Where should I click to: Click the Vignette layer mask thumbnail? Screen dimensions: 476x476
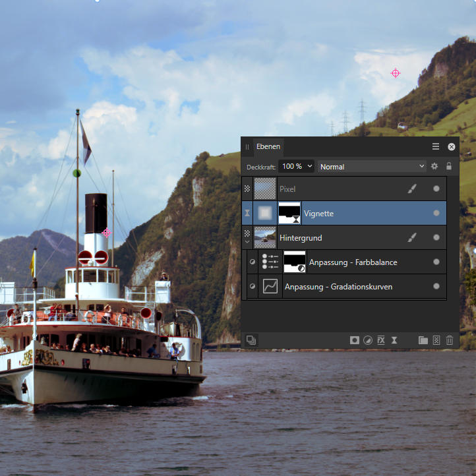[289, 213]
